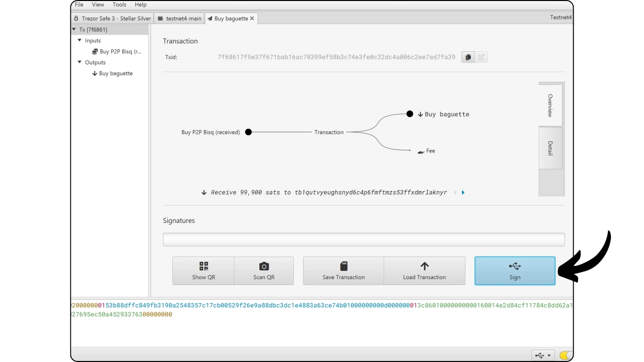The image size is (644, 362).
Task: Open the Tools menu
Action: [x=119, y=5]
